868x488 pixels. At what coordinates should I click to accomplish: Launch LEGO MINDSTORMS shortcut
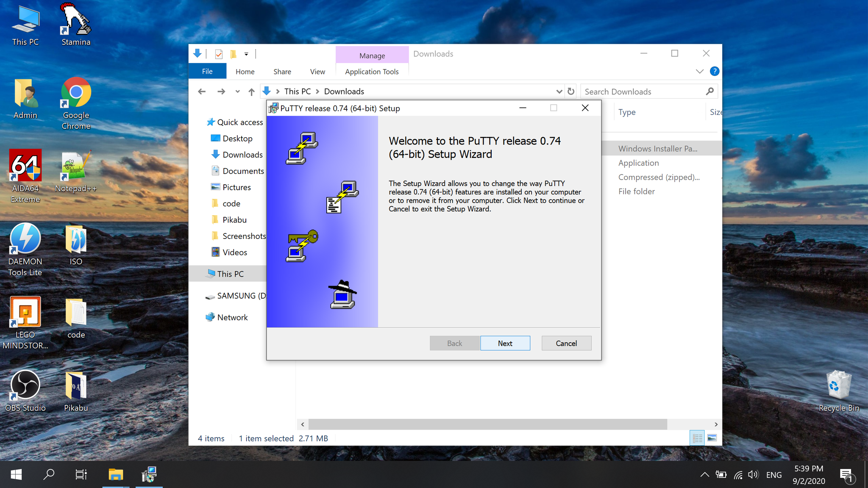(x=25, y=323)
